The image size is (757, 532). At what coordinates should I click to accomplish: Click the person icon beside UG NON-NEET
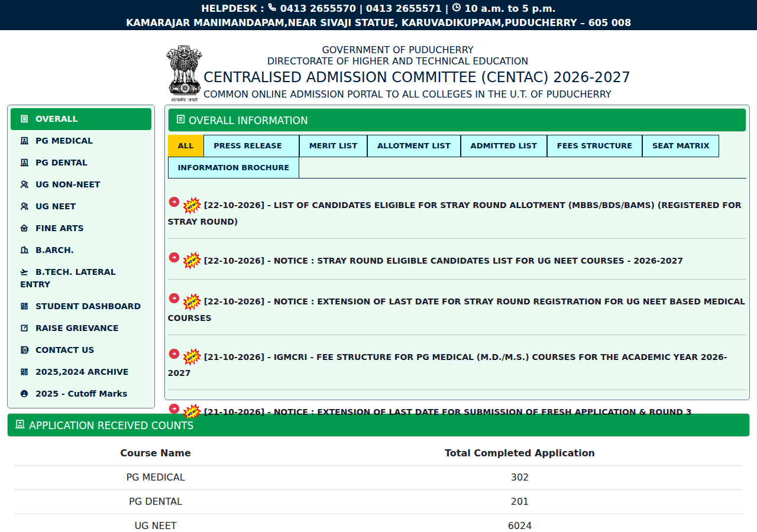pos(24,184)
